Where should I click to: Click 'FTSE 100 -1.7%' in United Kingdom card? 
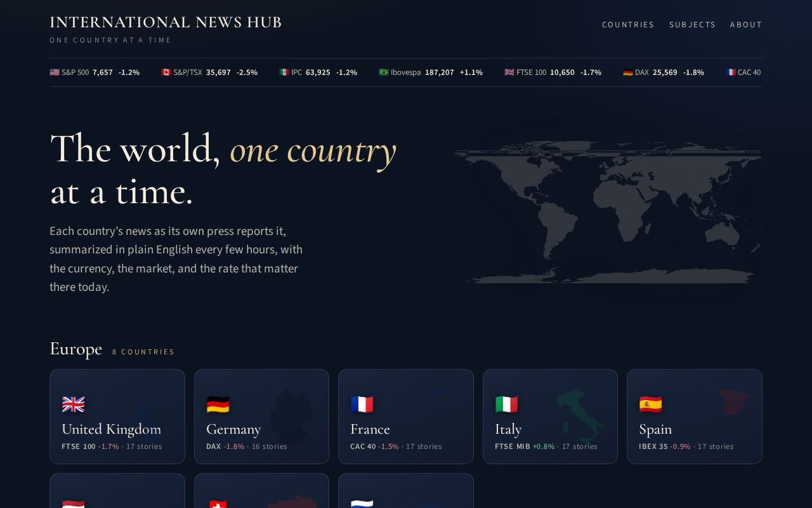tap(90, 446)
